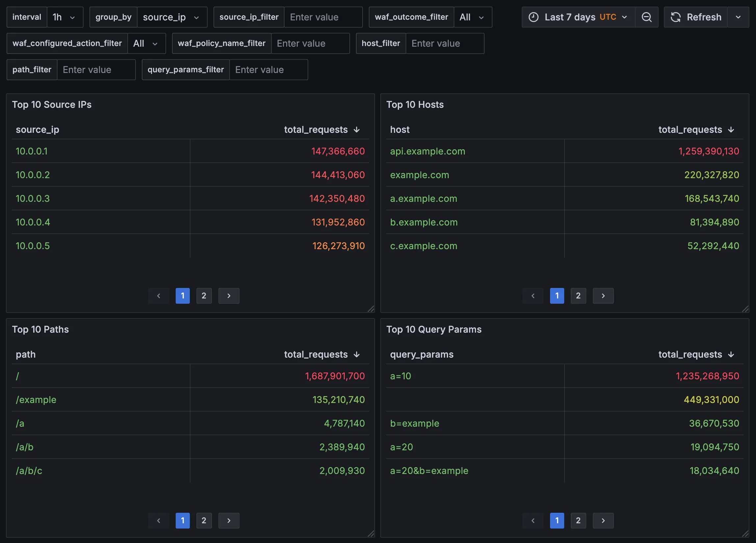Click Top 10 Paths panel title
This screenshot has width=756, height=543.
tap(40, 329)
